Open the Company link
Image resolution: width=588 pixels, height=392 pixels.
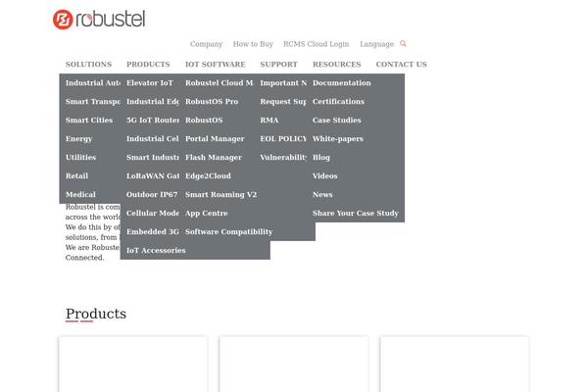[x=206, y=44]
